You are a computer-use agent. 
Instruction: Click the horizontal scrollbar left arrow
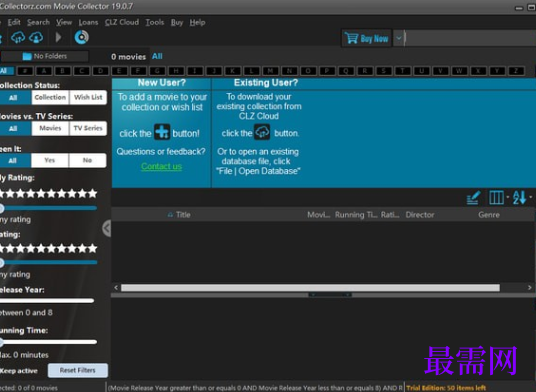116,288
